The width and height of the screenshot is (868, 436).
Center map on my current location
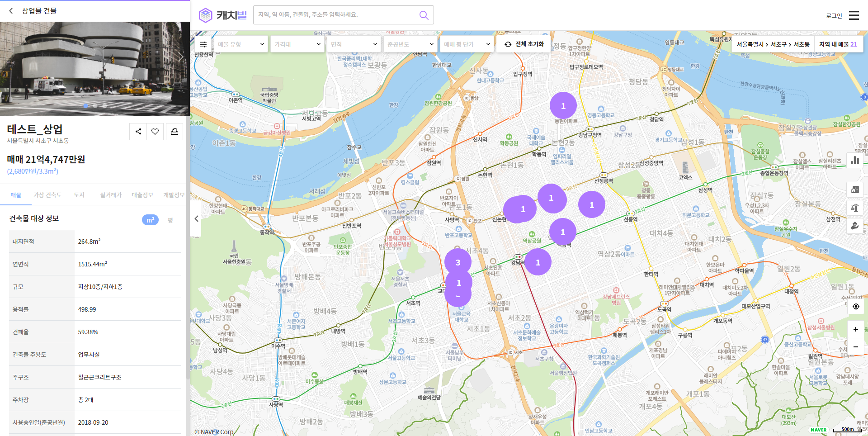pos(855,306)
